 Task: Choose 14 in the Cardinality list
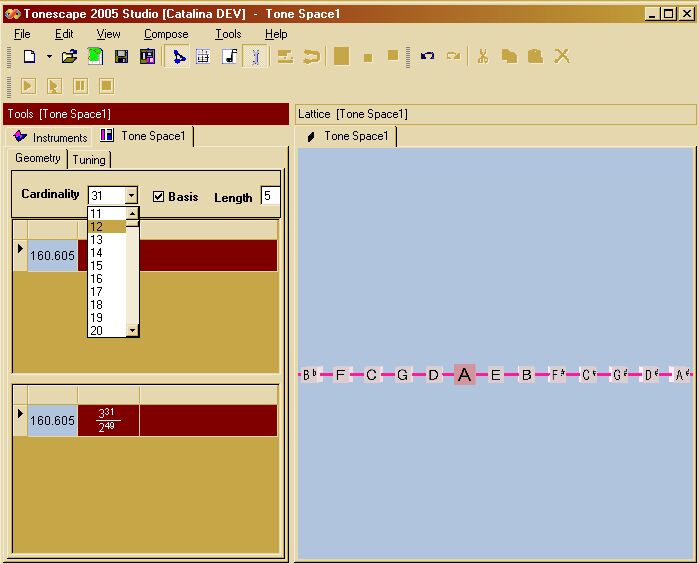click(x=107, y=252)
